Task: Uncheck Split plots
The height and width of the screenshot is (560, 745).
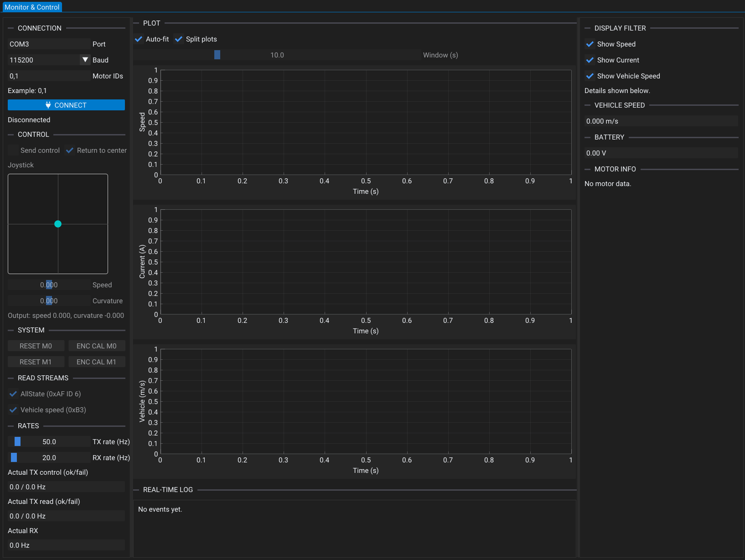Action: pos(179,39)
